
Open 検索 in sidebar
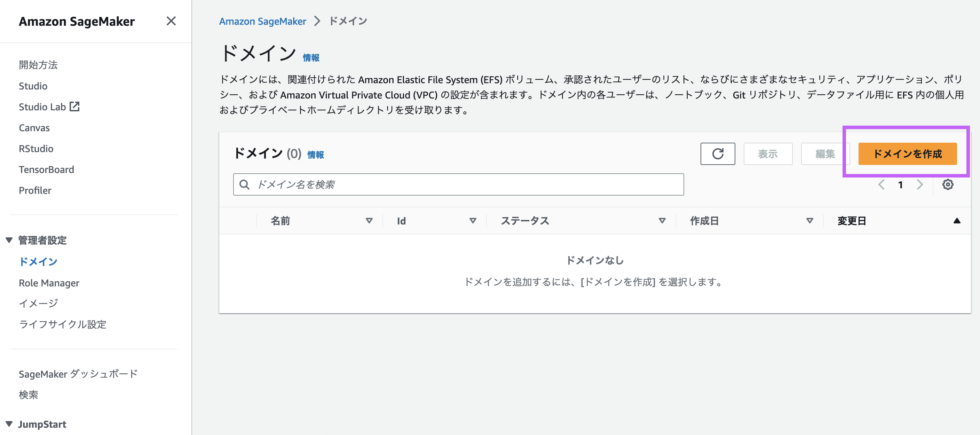[x=29, y=395]
